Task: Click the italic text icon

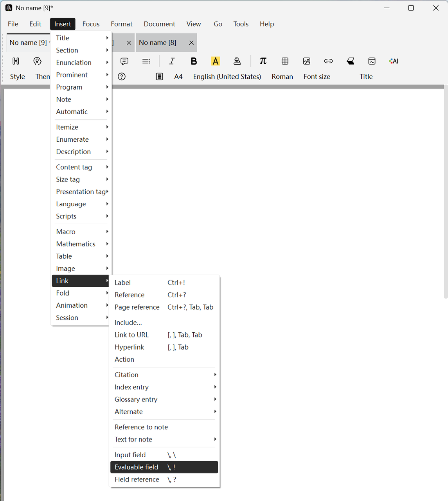Action: (x=172, y=61)
